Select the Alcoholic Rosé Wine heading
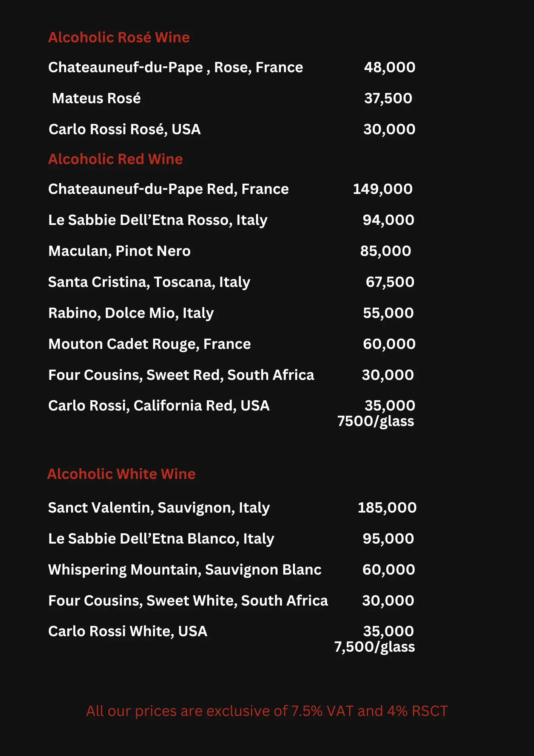The image size is (534, 756). coord(119,37)
